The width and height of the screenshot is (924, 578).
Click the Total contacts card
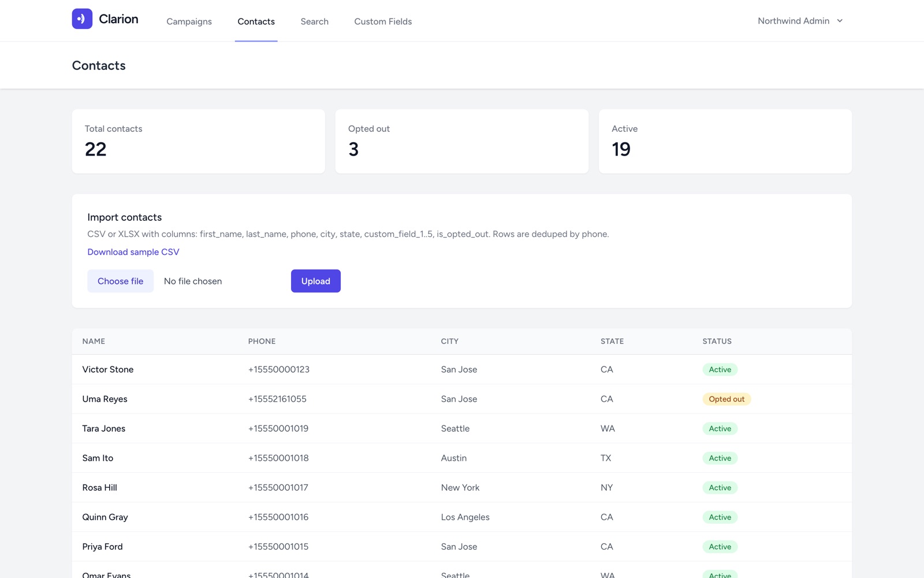pyautogui.click(x=199, y=141)
